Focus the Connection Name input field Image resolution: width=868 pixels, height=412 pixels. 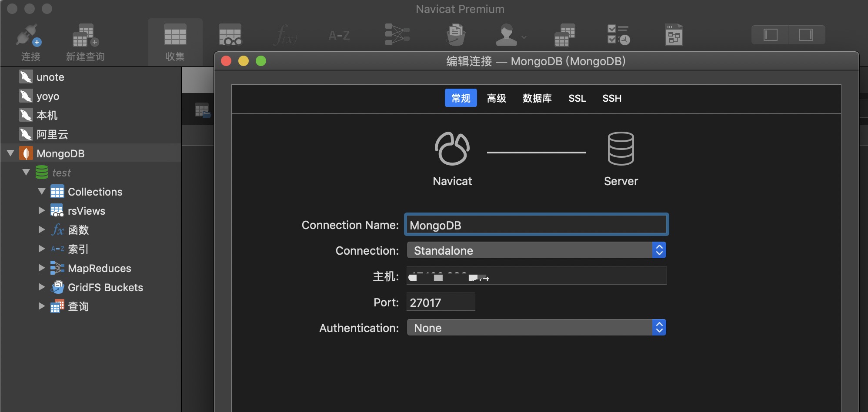point(536,225)
